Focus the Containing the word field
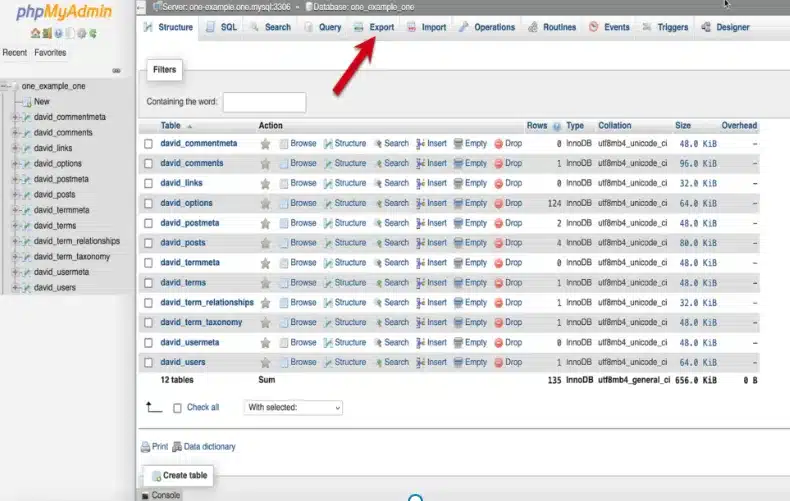790x501 pixels. click(x=265, y=102)
